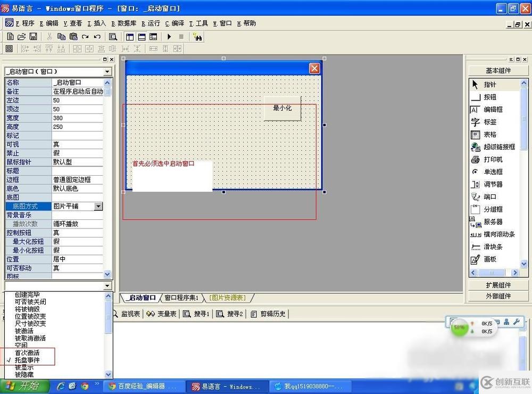Open the 监视表 output tab

point(127,314)
